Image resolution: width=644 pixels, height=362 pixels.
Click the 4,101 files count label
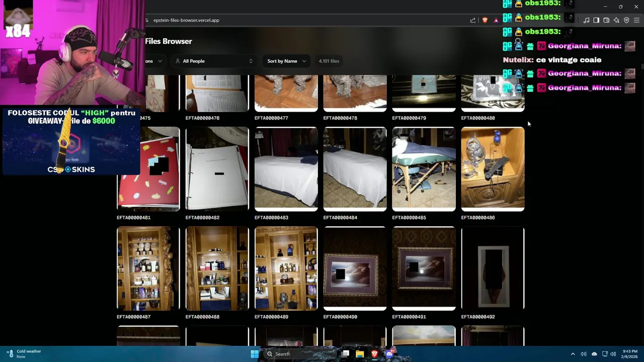(329, 61)
